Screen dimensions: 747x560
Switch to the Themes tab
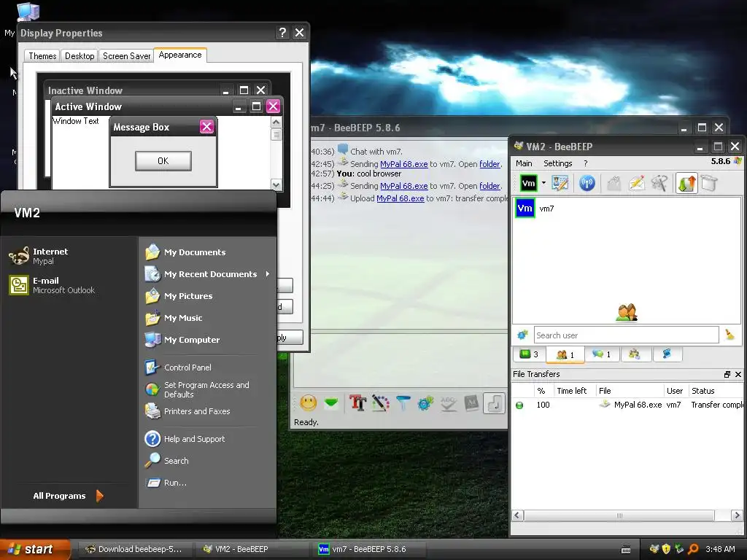pyautogui.click(x=42, y=55)
